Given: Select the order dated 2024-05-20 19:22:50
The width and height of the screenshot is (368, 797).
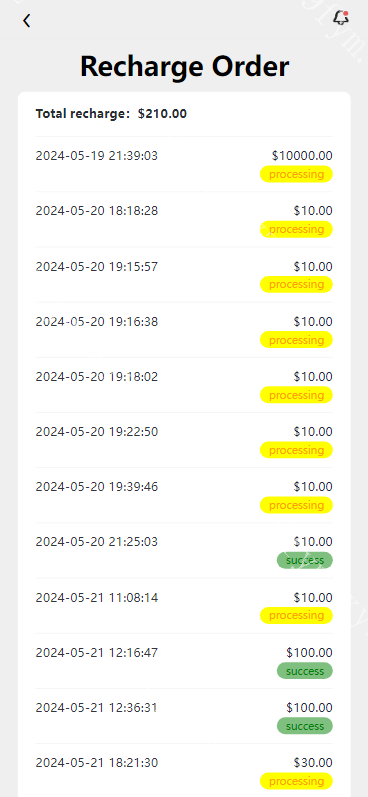Looking at the screenshot, I should (184, 440).
